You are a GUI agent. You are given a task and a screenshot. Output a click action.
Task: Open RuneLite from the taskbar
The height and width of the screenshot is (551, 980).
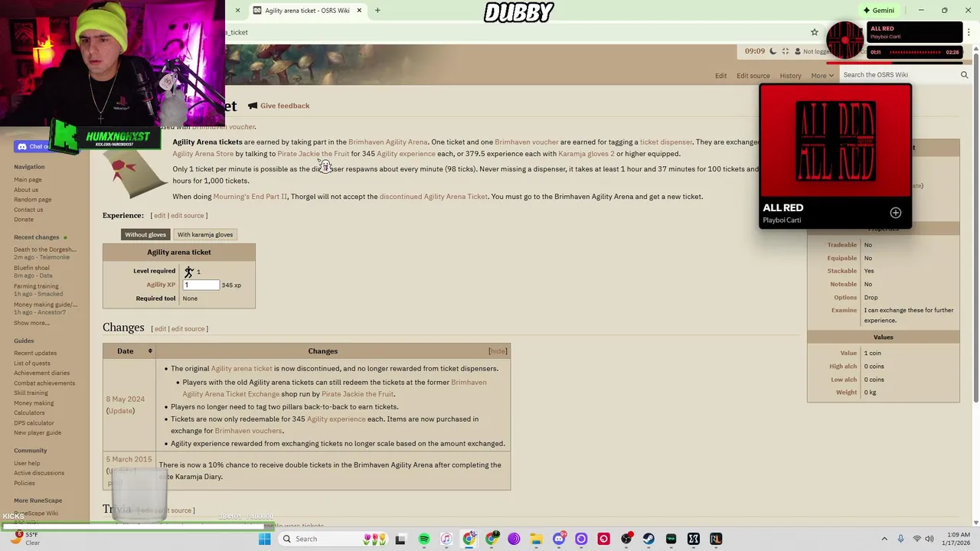pos(716,540)
